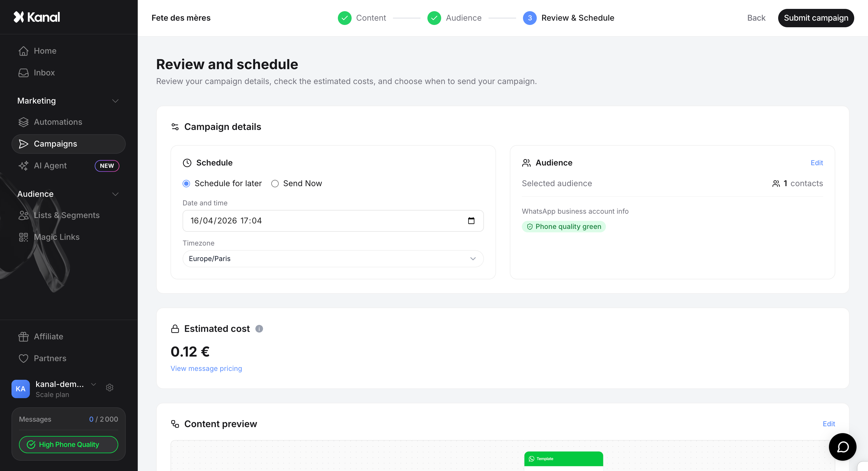The image size is (868, 471).
Task: Collapse the Marketing section chevron
Action: pos(115,101)
